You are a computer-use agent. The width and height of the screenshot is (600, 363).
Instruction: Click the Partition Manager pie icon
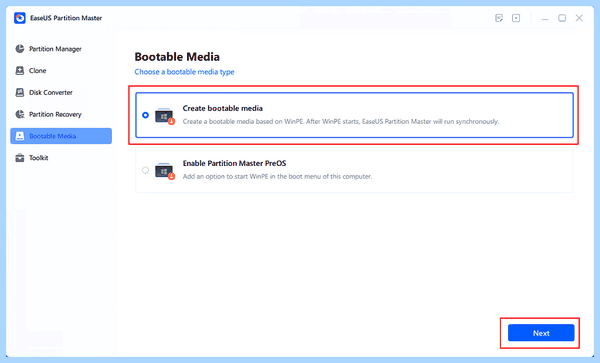click(x=20, y=49)
